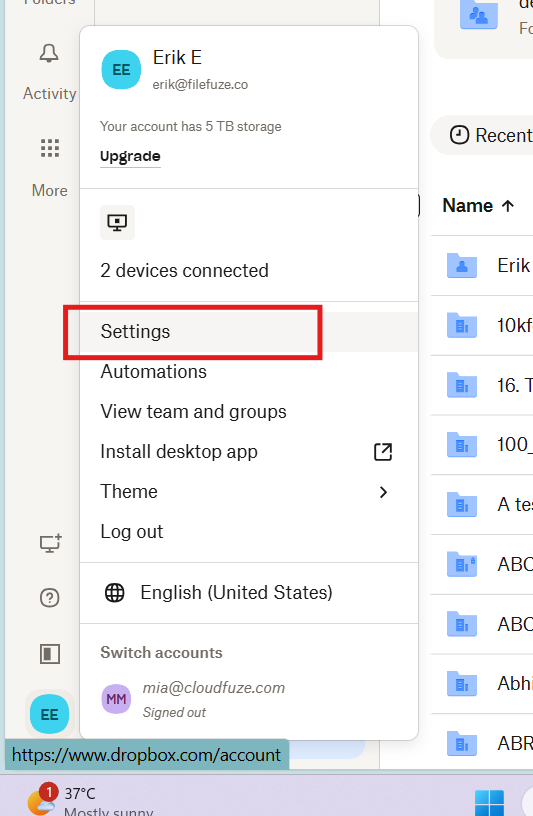Choose Log out from menu
Image resolution: width=533 pixels, height=816 pixels.
coord(249,532)
